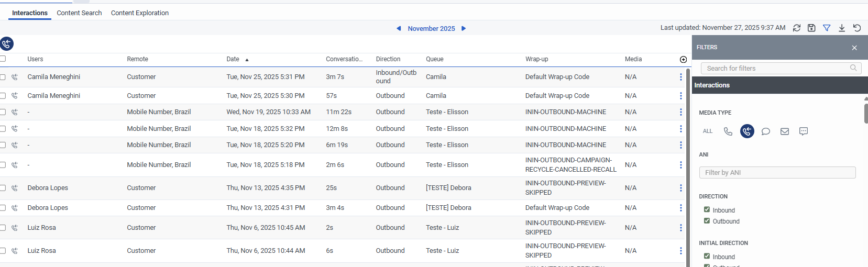
Task: Click magnifier icon in filter search
Action: tap(853, 68)
